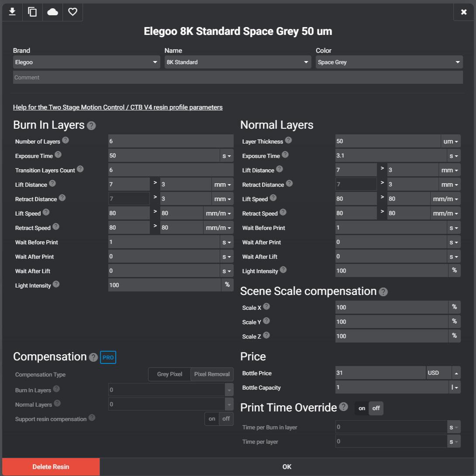Click the Comment input field

pos(238,77)
